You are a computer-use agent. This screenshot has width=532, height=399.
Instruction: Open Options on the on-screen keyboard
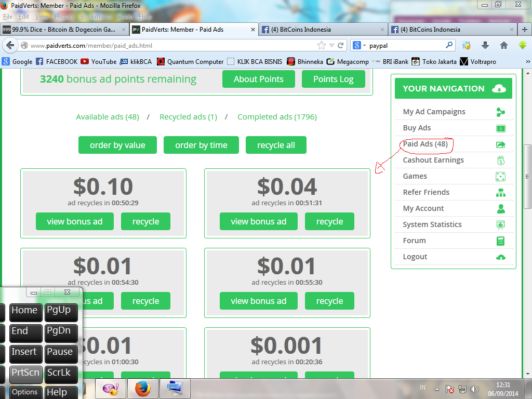pyautogui.click(x=25, y=392)
